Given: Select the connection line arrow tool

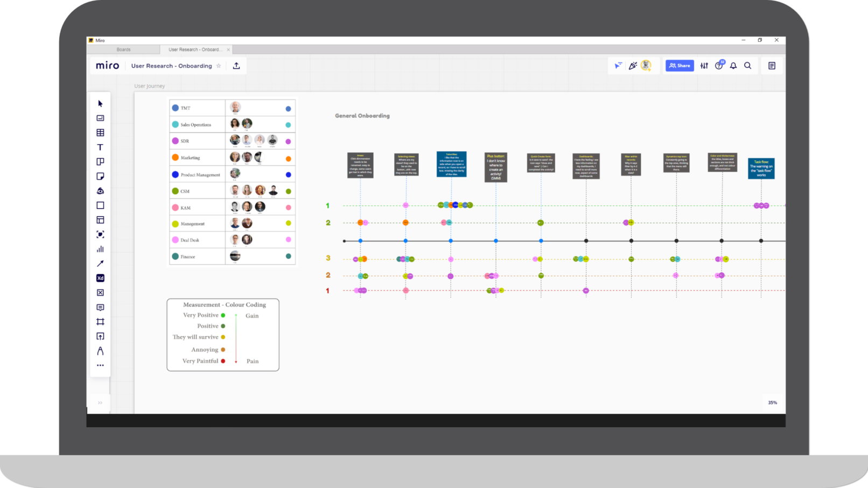Looking at the screenshot, I should pos(100,264).
